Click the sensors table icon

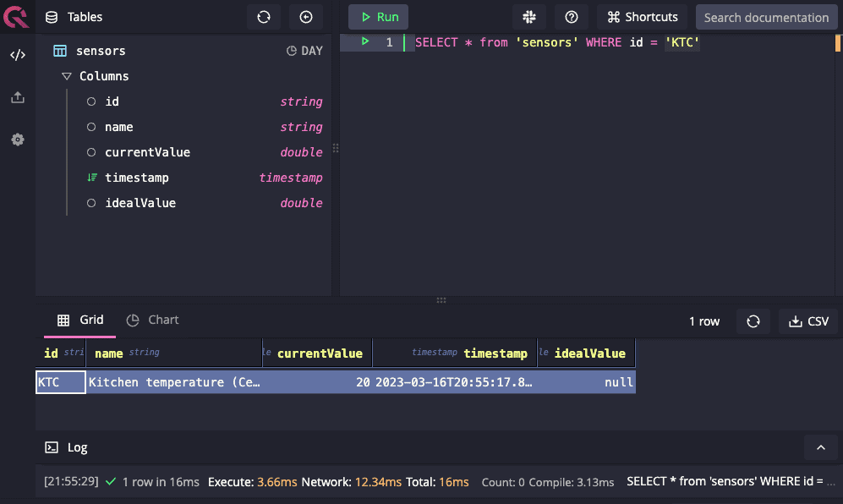[x=60, y=51]
